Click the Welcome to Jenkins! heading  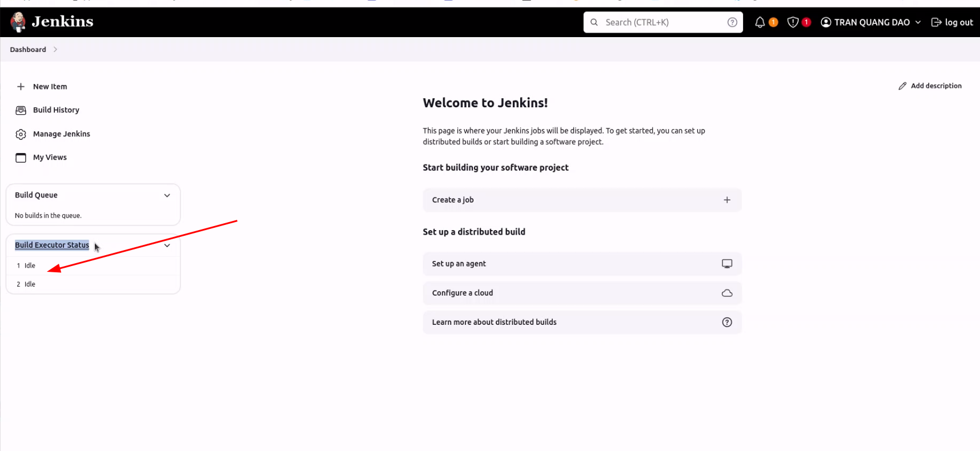pos(485,103)
